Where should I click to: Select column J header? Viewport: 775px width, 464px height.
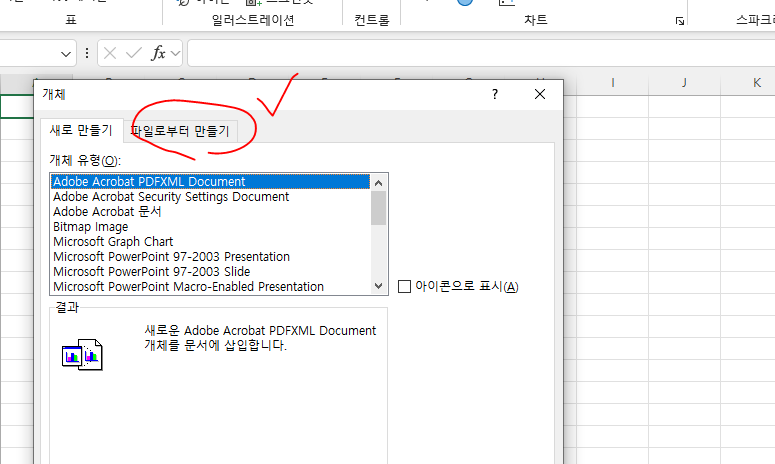685,83
